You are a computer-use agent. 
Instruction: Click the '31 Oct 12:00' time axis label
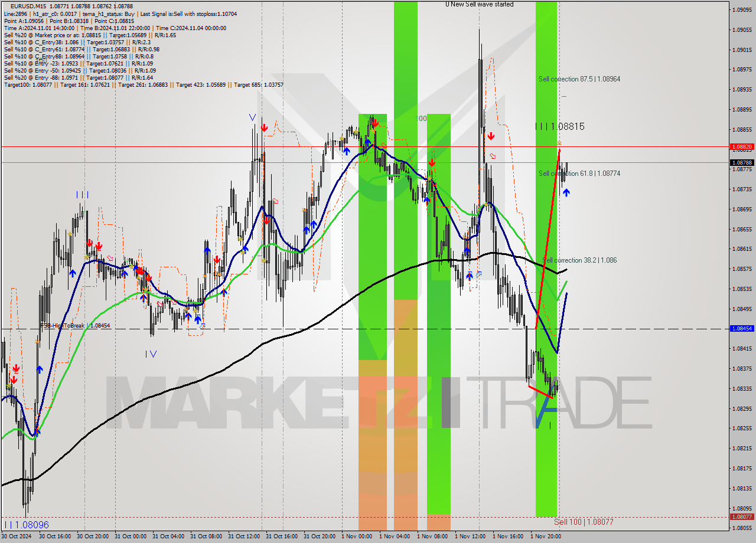click(244, 537)
